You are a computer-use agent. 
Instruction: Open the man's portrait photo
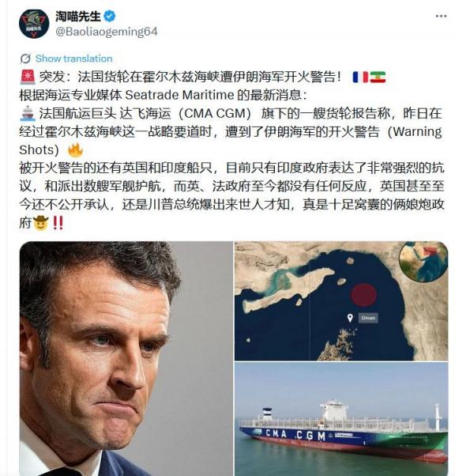tap(126, 358)
